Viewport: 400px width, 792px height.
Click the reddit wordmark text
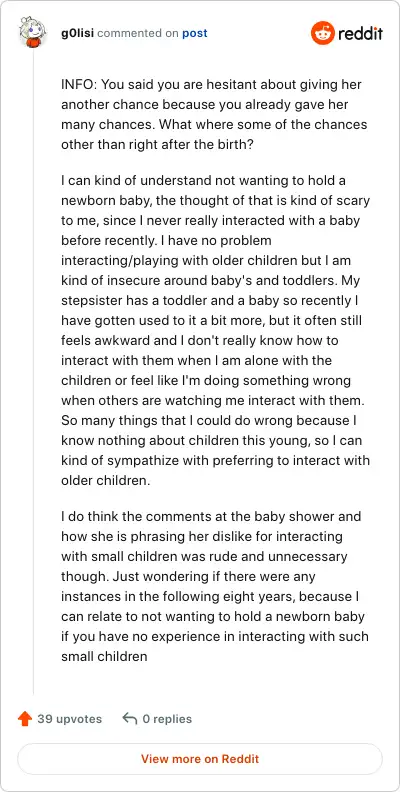point(360,34)
